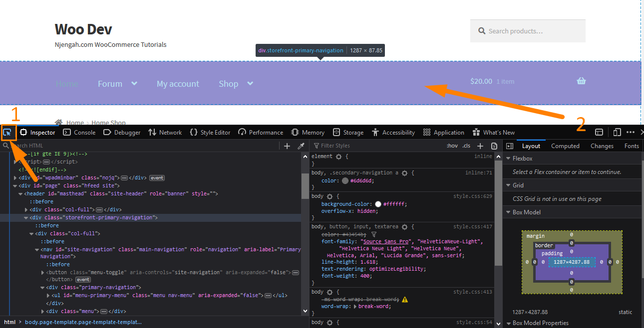Image resolution: width=644 pixels, height=328 pixels.
Task: Click html breadcrumb in inspector footer
Action: [10, 322]
